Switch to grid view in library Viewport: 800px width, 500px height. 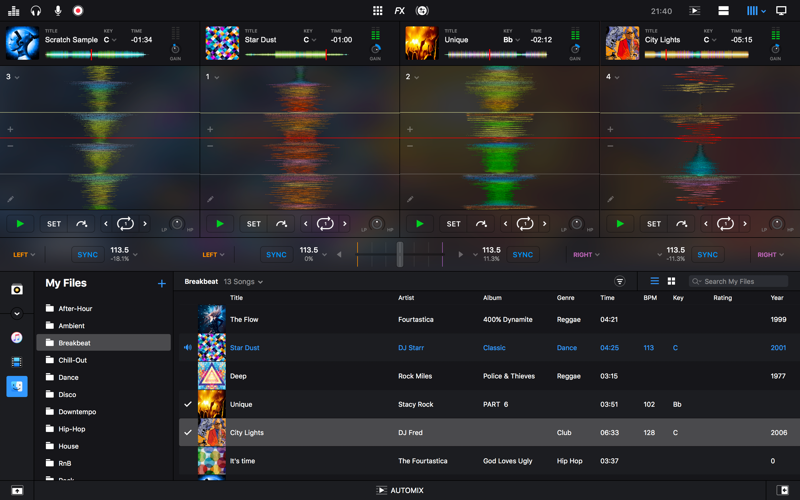click(x=671, y=281)
